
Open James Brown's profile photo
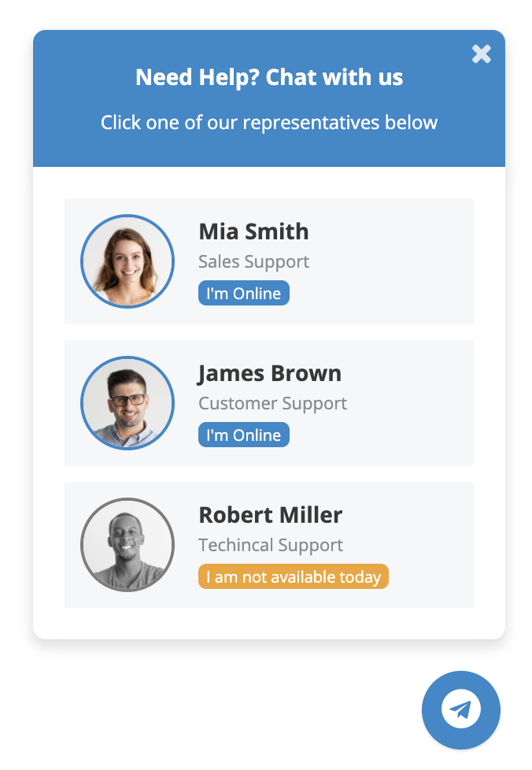point(127,403)
